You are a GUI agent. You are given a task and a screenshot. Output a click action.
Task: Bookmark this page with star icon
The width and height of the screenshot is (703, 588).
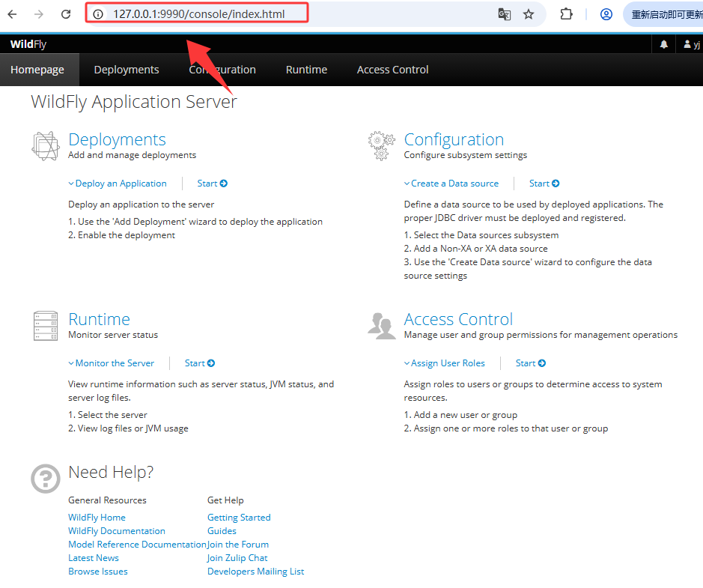pos(529,14)
